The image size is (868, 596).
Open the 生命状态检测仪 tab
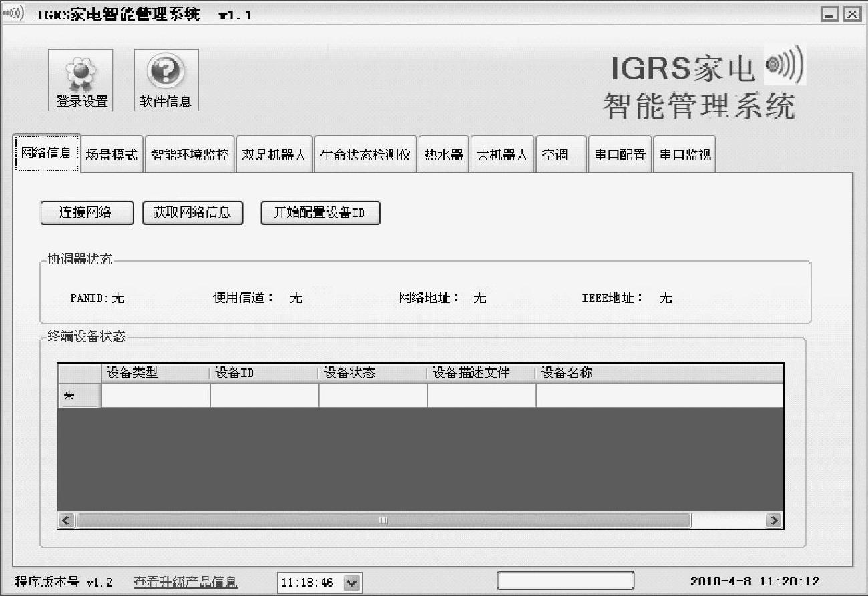point(366,155)
